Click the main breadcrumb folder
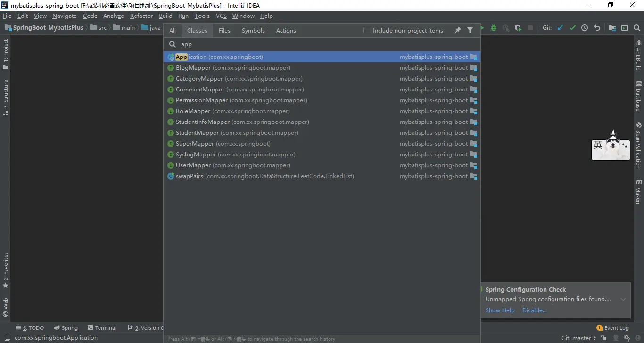This screenshot has width=644, height=343. pyautogui.click(x=124, y=28)
